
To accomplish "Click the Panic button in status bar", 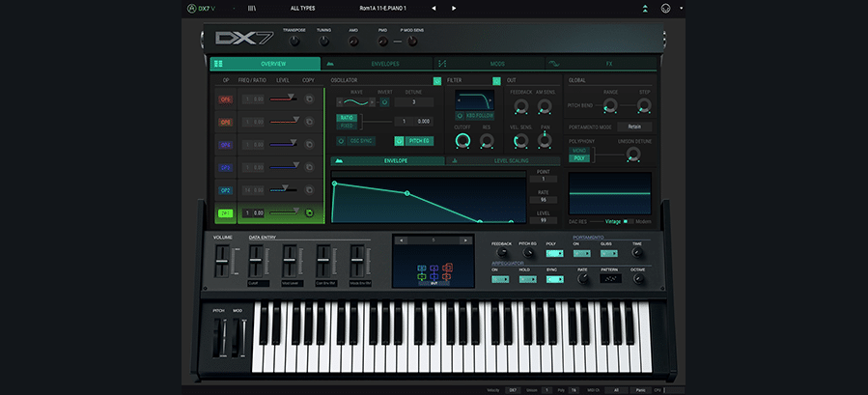I will coord(641,390).
